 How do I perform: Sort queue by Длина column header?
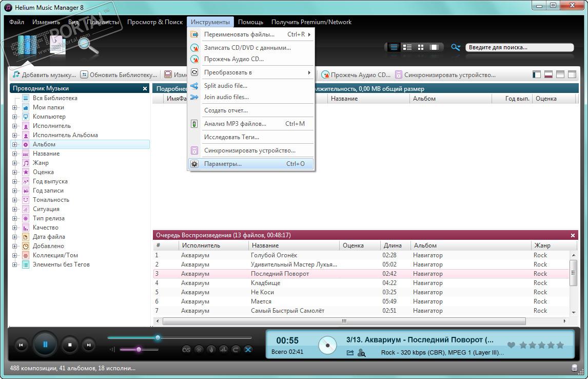395,245
